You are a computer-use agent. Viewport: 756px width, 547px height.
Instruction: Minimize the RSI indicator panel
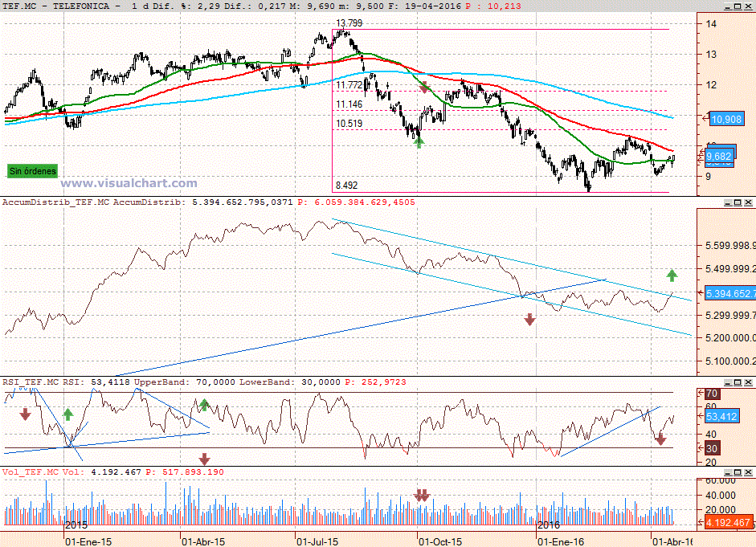coord(729,382)
